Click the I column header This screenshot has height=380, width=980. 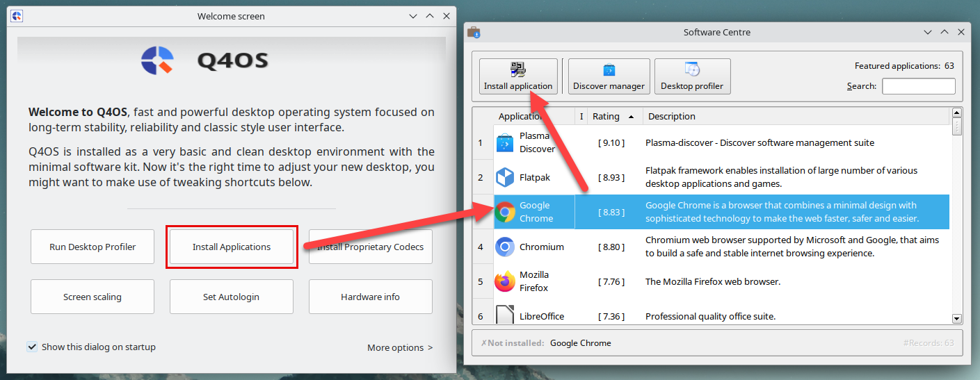(581, 116)
